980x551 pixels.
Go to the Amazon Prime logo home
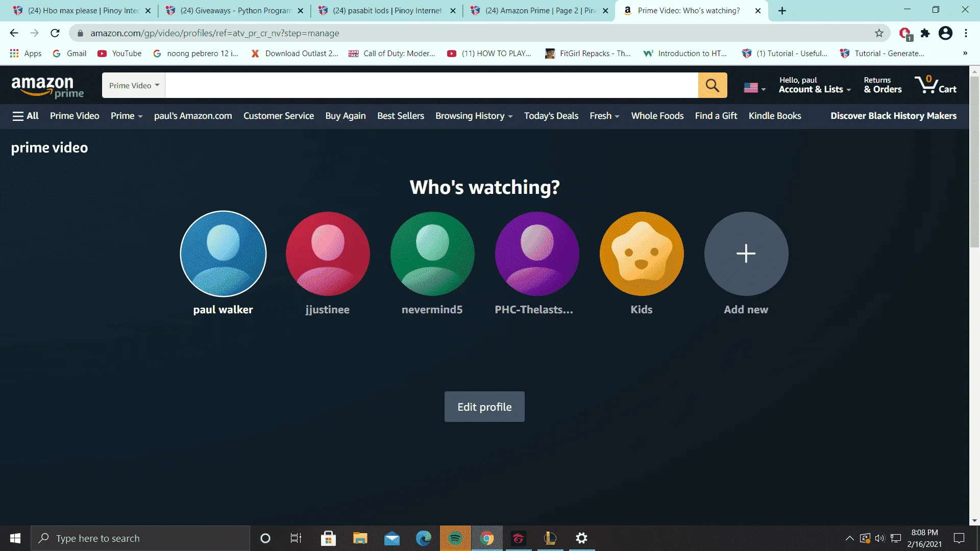[x=47, y=86]
